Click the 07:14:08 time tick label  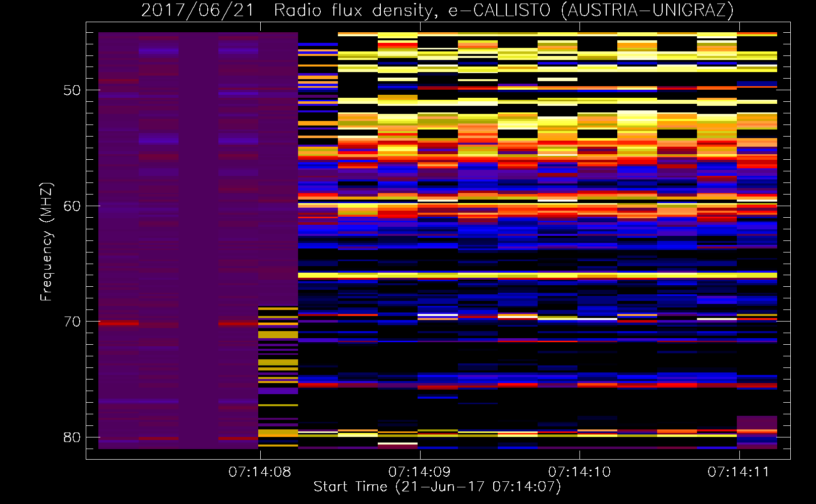tap(260, 472)
